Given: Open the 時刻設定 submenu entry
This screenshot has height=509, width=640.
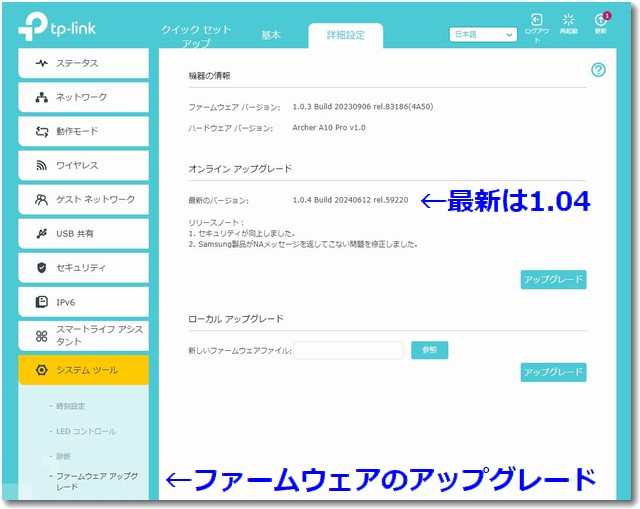Looking at the screenshot, I should click(70, 406).
